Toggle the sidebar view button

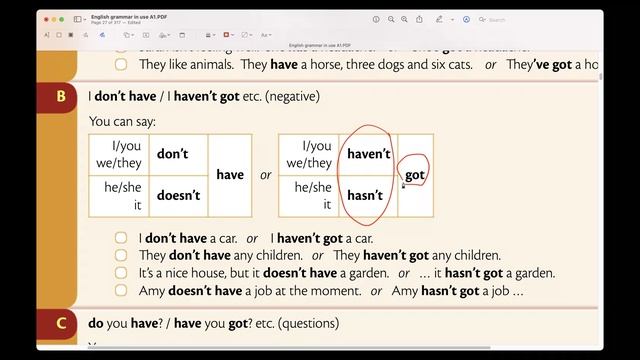click(77, 19)
